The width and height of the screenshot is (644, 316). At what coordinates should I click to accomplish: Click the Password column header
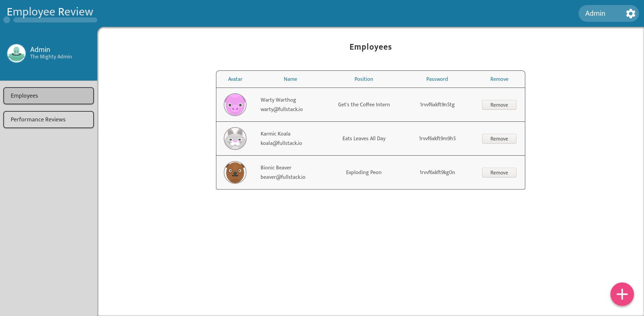point(437,79)
